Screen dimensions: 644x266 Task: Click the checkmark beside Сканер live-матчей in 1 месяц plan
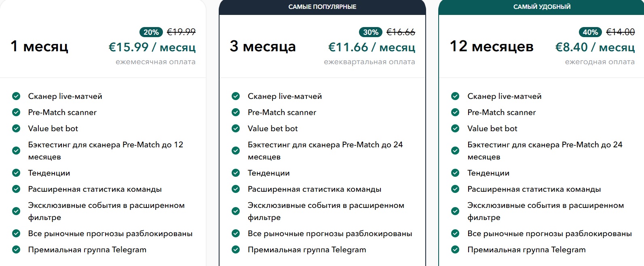[x=16, y=96]
